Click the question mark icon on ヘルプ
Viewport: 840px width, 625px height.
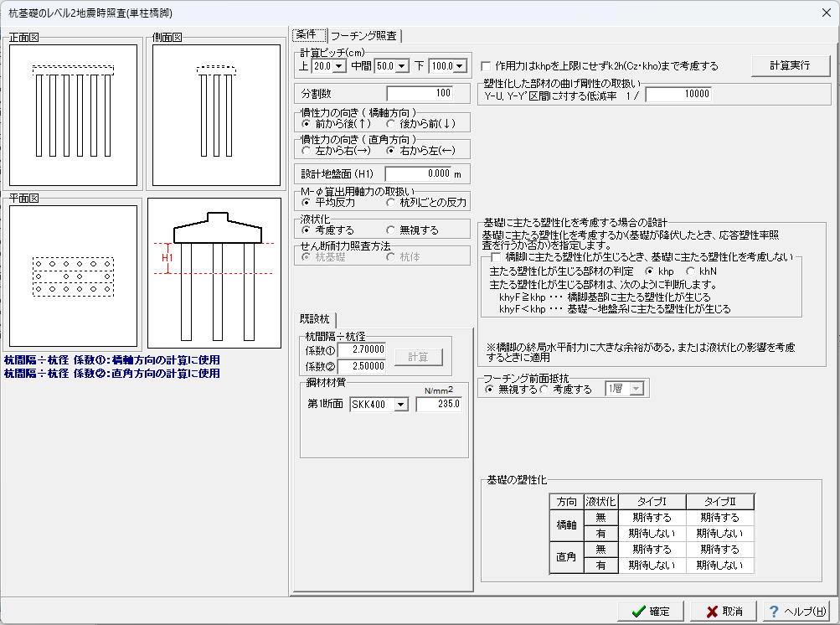774,612
